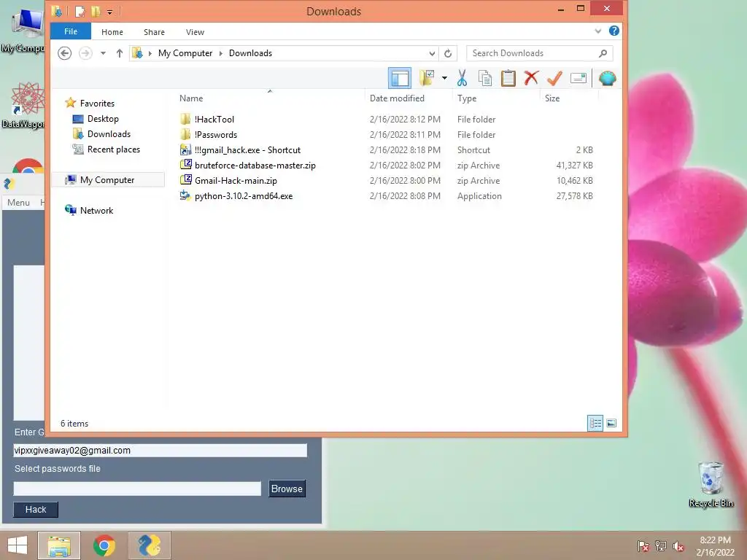This screenshot has height=560, width=747.
Task: Click the blue shell icon in toolbar
Action: [x=608, y=78]
